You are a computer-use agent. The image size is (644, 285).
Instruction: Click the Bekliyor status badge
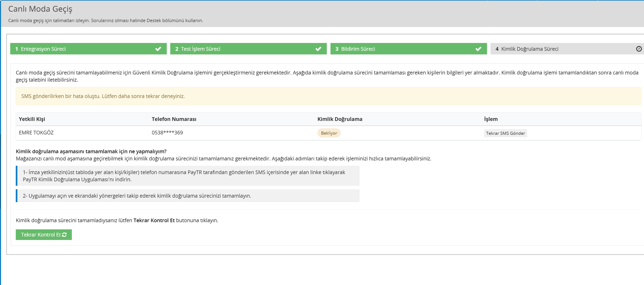[329, 133]
